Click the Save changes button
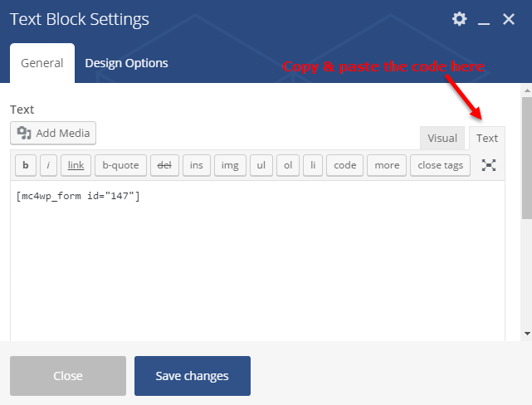Viewport: 532px width, 405px height. coord(193,376)
